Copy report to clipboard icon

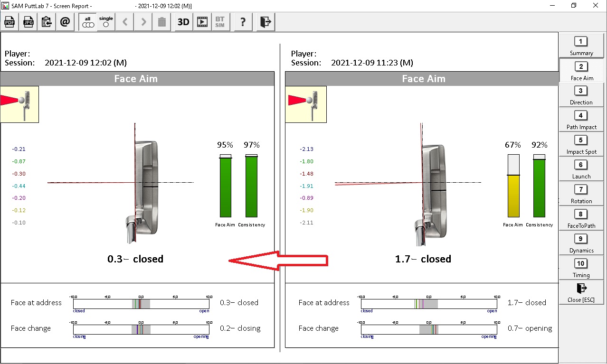tap(47, 22)
